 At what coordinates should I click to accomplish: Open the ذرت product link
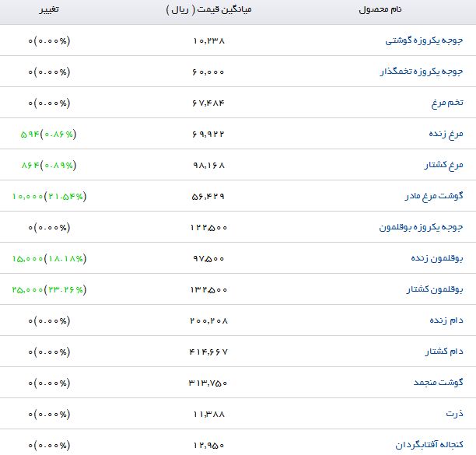(454, 414)
